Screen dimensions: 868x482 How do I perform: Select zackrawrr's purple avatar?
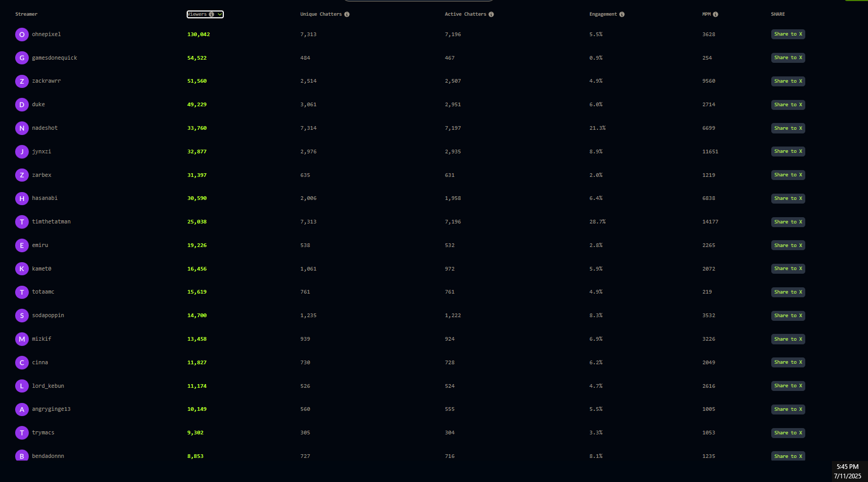tap(22, 81)
